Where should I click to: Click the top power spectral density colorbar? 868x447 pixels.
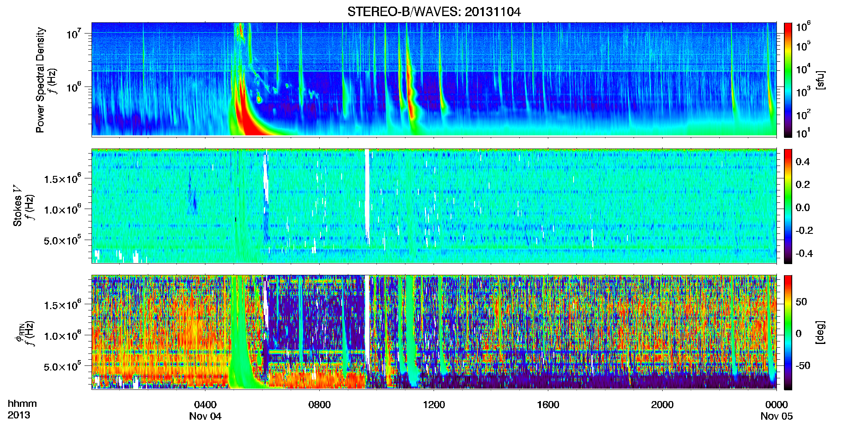(788, 80)
